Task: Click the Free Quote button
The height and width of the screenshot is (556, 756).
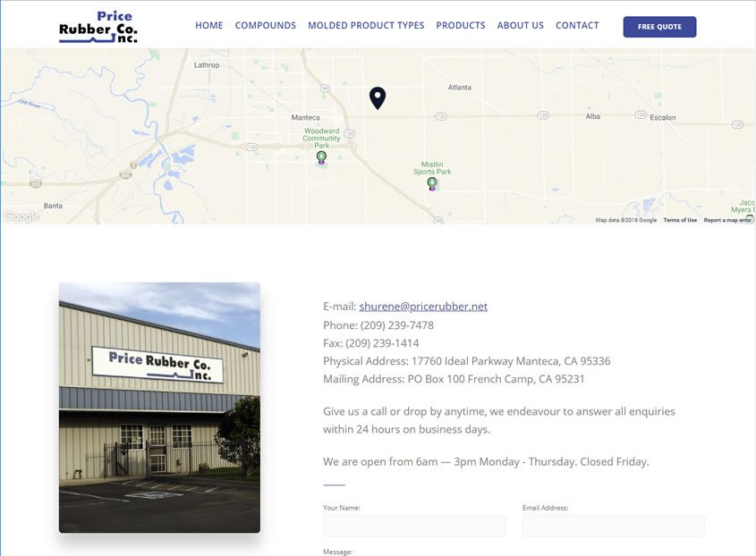Action: click(659, 27)
